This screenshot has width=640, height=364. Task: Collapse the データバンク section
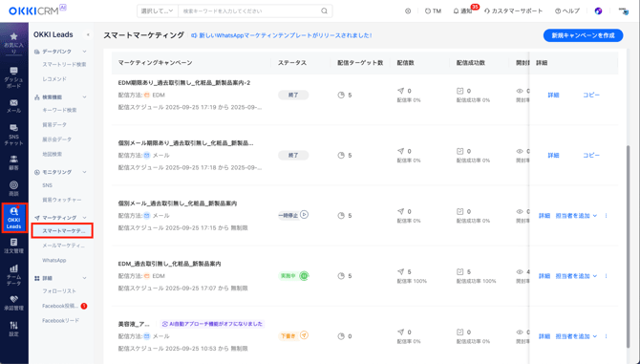[x=84, y=52]
